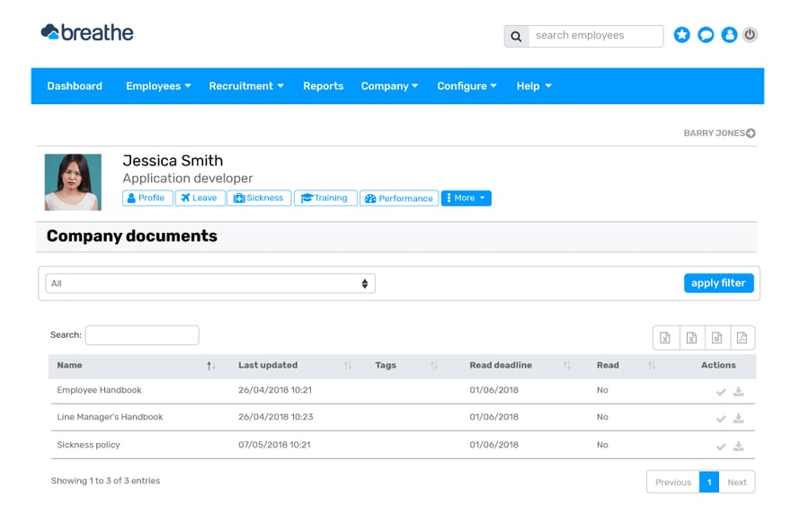809x532 pixels.
Task: Open the All documents filter dropdown
Action: tap(209, 282)
